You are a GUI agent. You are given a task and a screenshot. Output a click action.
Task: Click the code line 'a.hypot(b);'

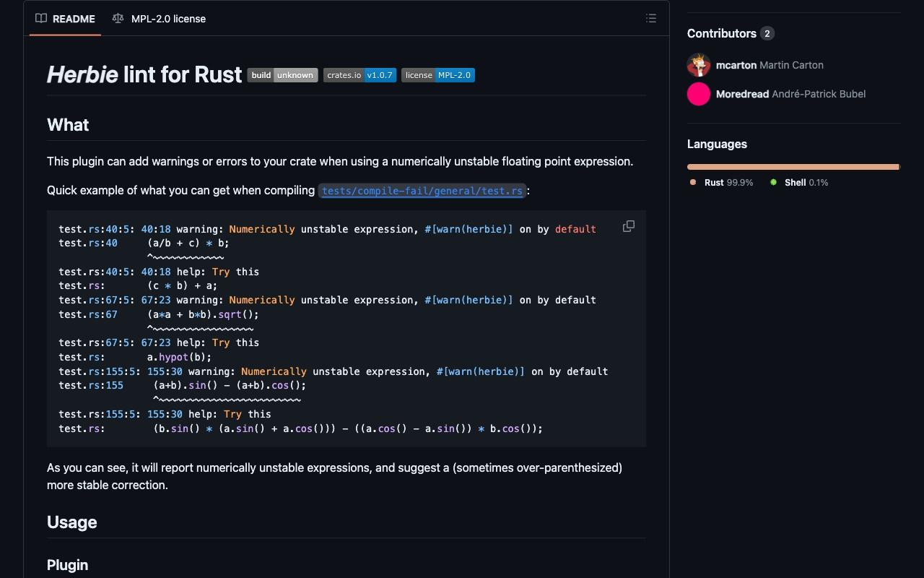click(180, 357)
